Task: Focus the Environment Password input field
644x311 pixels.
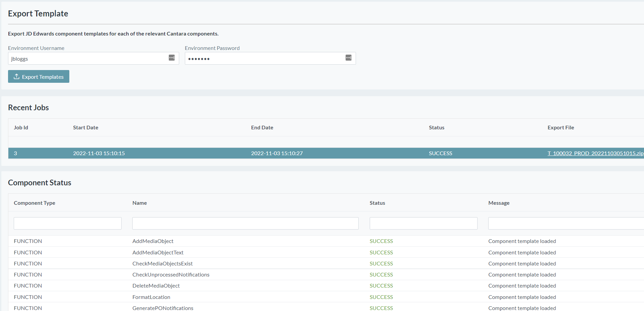Action: pyautogui.click(x=265, y=59)
